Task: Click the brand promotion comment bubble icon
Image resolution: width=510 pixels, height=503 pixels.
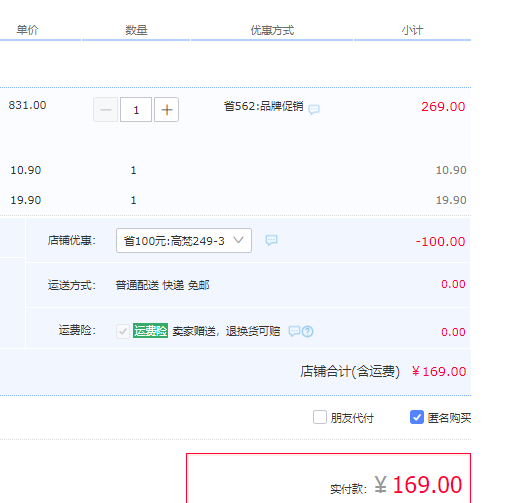Action: [x=314, y=109]
